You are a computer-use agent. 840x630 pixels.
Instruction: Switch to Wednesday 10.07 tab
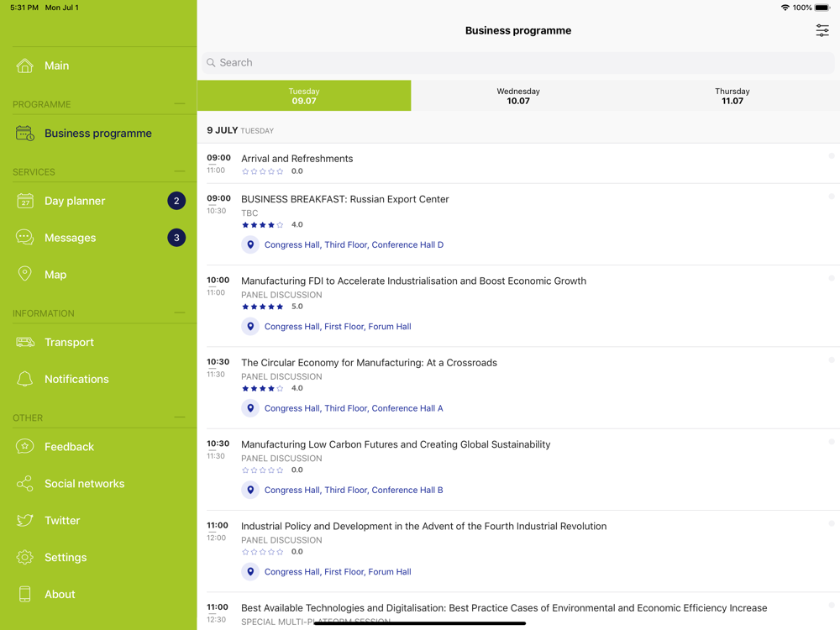[518, 96]
